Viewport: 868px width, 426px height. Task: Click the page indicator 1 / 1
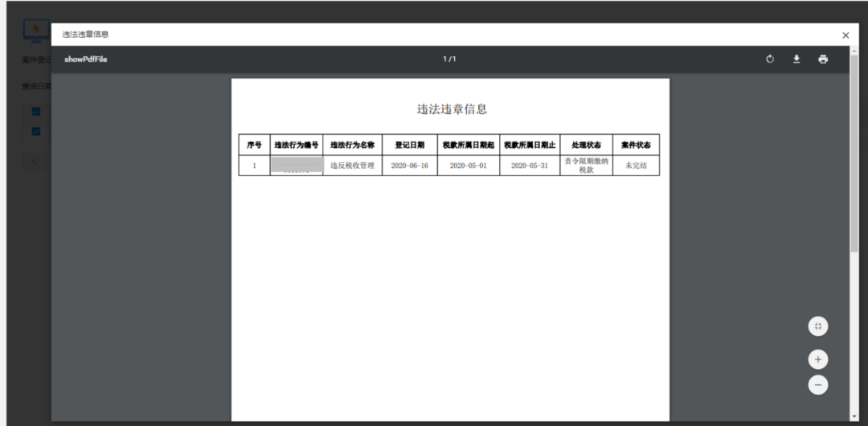pos(449,59)
